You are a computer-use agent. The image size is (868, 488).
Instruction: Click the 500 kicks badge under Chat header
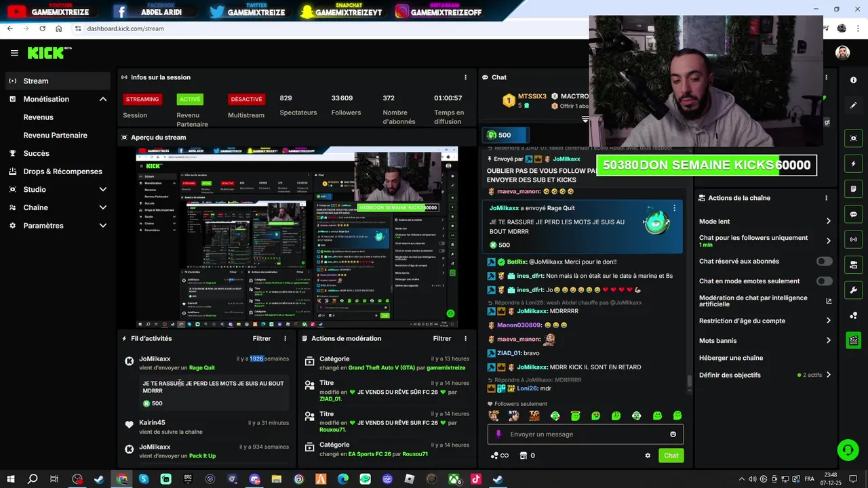pos(505,135)
